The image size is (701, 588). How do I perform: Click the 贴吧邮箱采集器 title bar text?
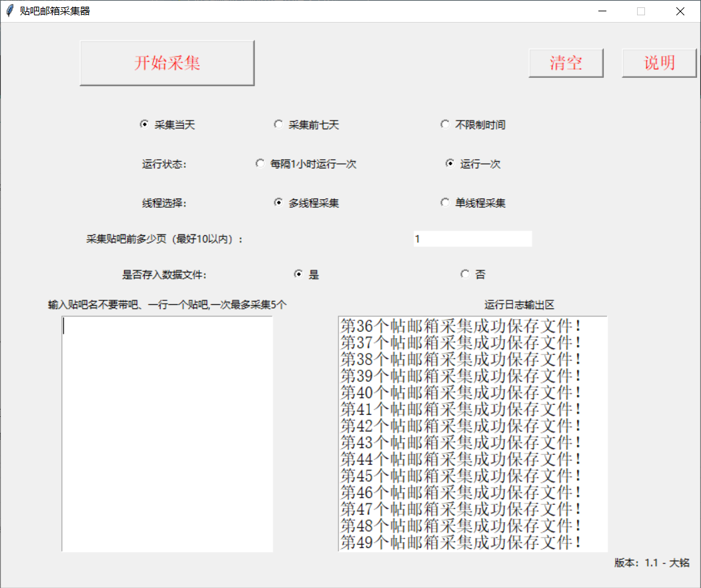pyautogui.click(x=53, y=11)
